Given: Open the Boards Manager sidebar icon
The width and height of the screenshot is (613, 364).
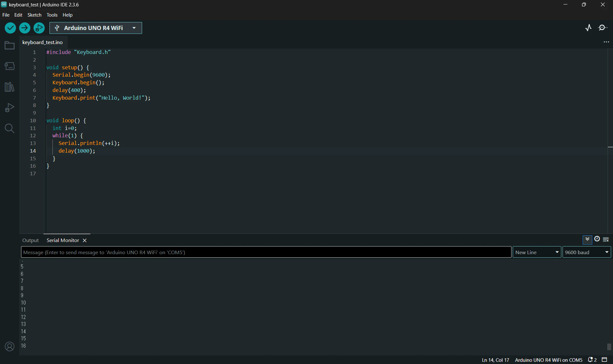Looking at the screenshot, I should 10,66.
